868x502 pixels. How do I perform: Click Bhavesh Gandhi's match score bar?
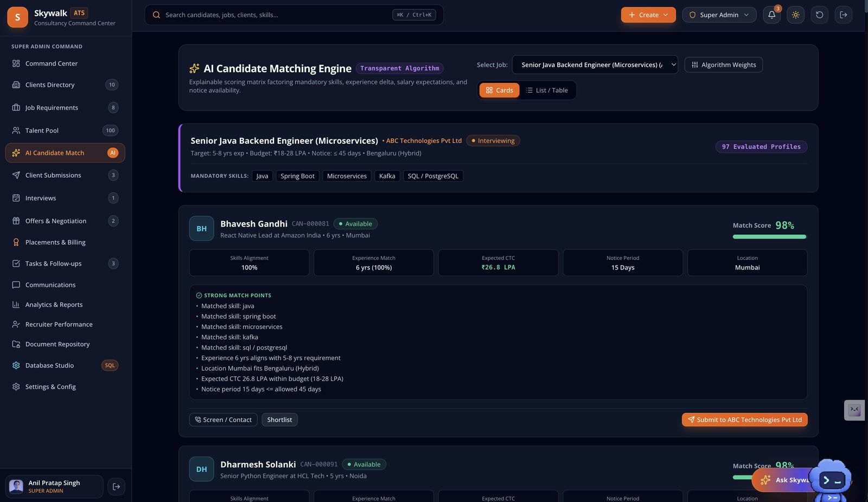[x=769, y=236]
